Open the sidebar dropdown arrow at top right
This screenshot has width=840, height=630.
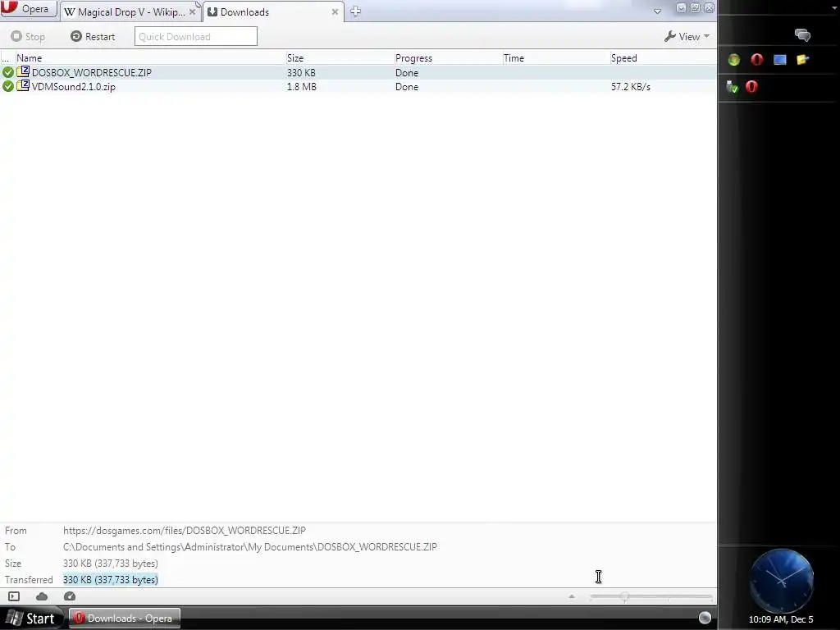coord(834,7)
